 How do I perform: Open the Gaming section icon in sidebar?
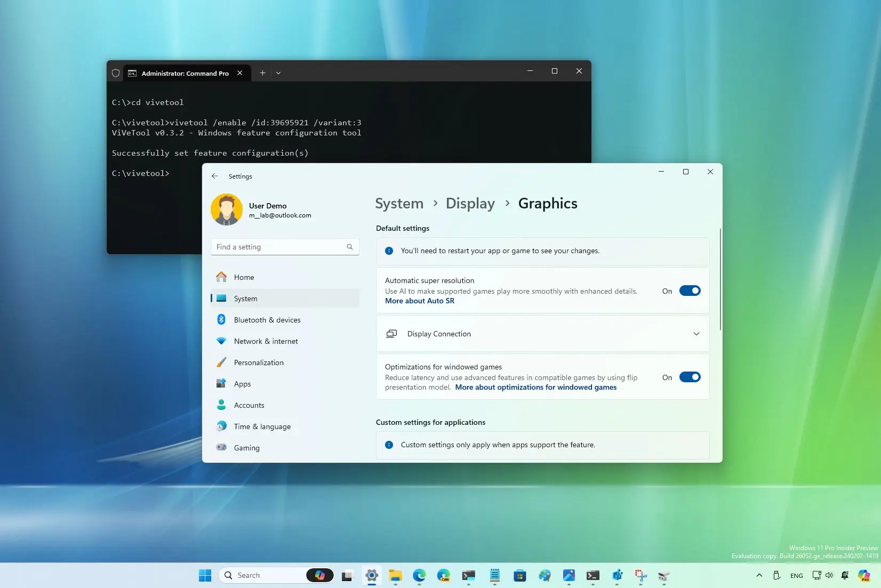tap(222, 448)
